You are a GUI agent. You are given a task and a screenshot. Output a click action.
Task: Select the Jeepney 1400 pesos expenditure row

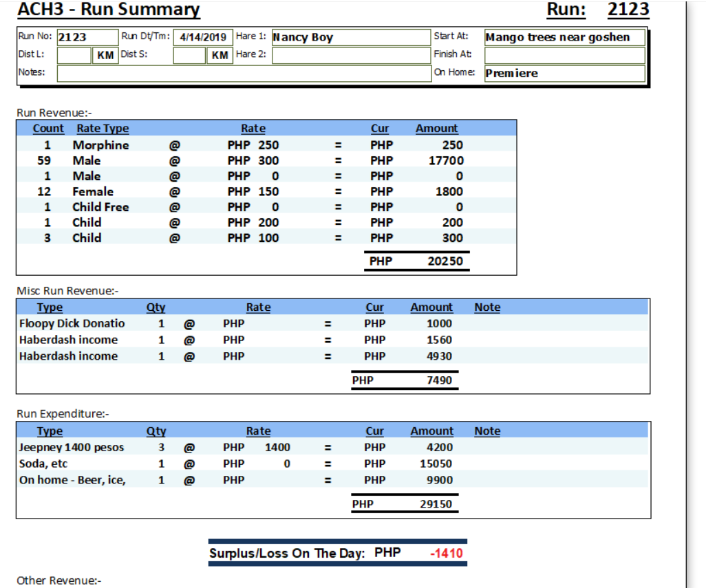coord(72,447)
